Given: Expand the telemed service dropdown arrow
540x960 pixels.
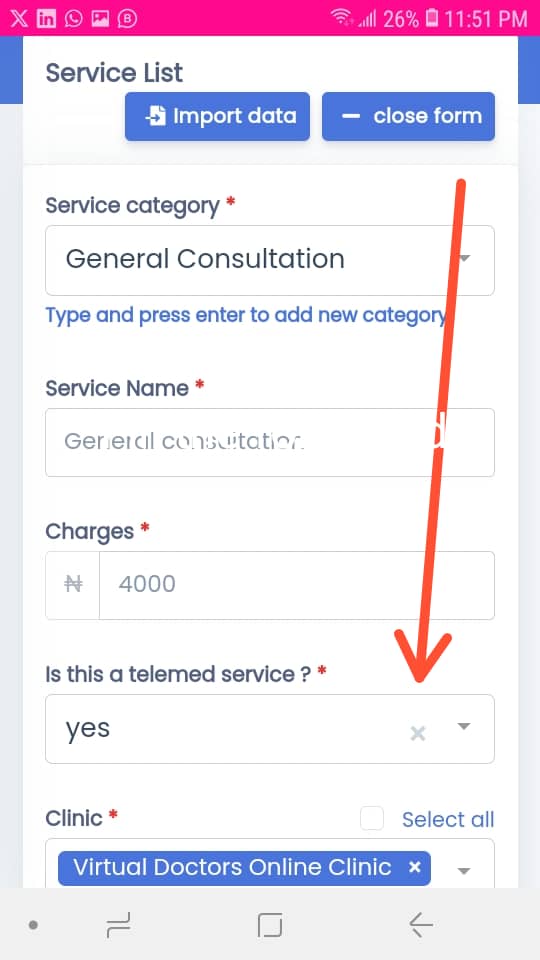Looking at the screenshot, I should tap(464, 727).
